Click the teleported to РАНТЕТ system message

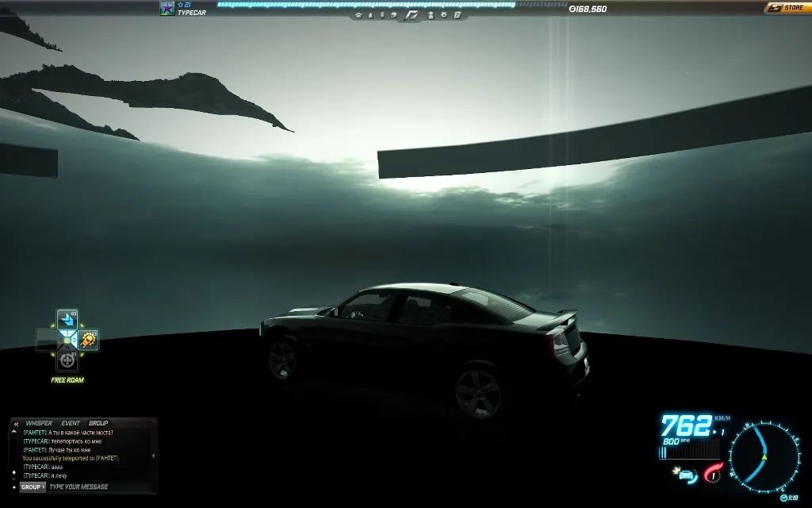71,458
